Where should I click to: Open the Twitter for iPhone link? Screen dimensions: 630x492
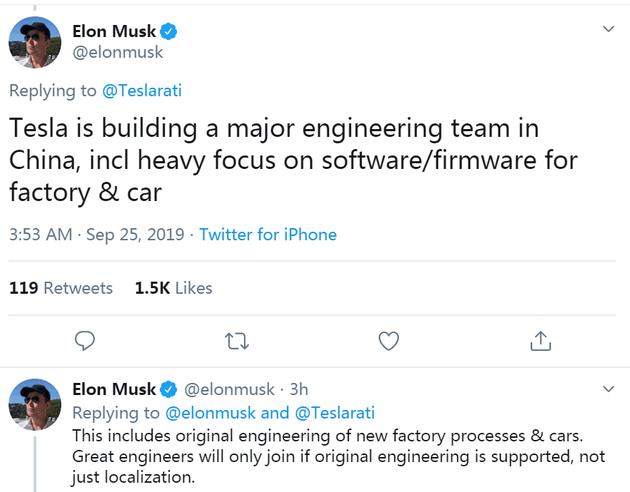(x=268, y=235)
